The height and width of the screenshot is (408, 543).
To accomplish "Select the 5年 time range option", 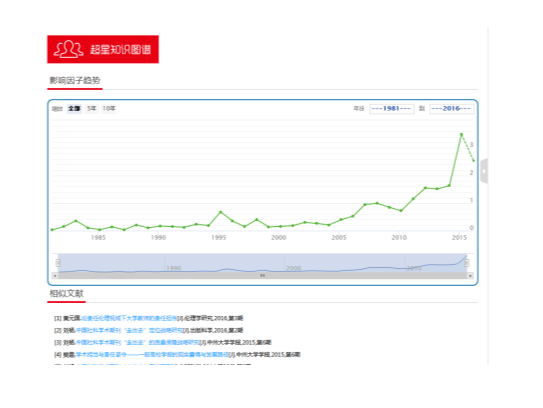I will [91, 108].
